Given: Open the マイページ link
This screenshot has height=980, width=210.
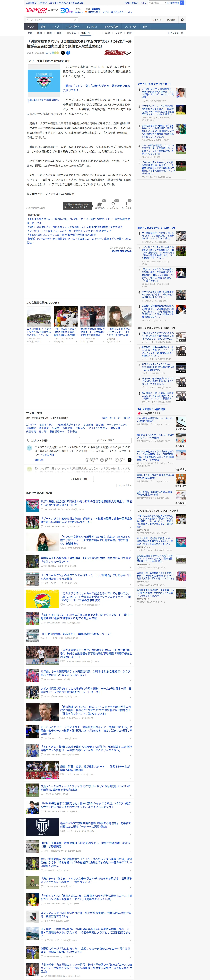Looking at the screenshot, I should tap(157, 20).
